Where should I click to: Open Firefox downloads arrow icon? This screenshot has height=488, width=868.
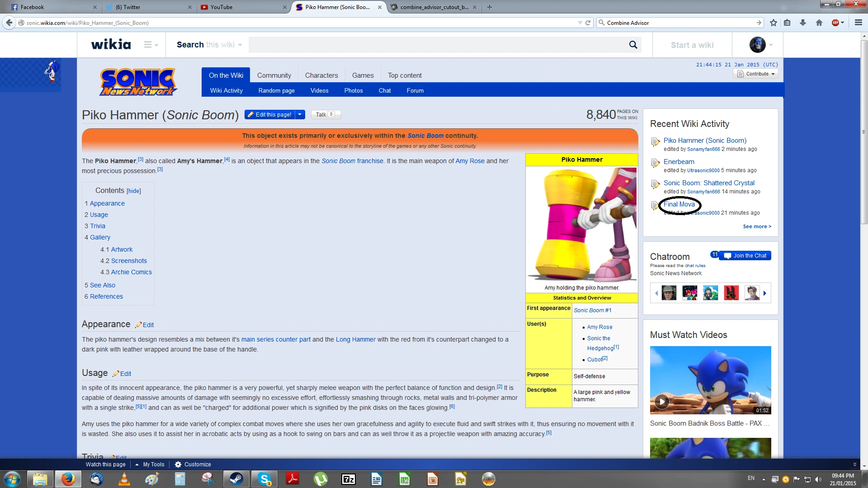click(803, 23)
